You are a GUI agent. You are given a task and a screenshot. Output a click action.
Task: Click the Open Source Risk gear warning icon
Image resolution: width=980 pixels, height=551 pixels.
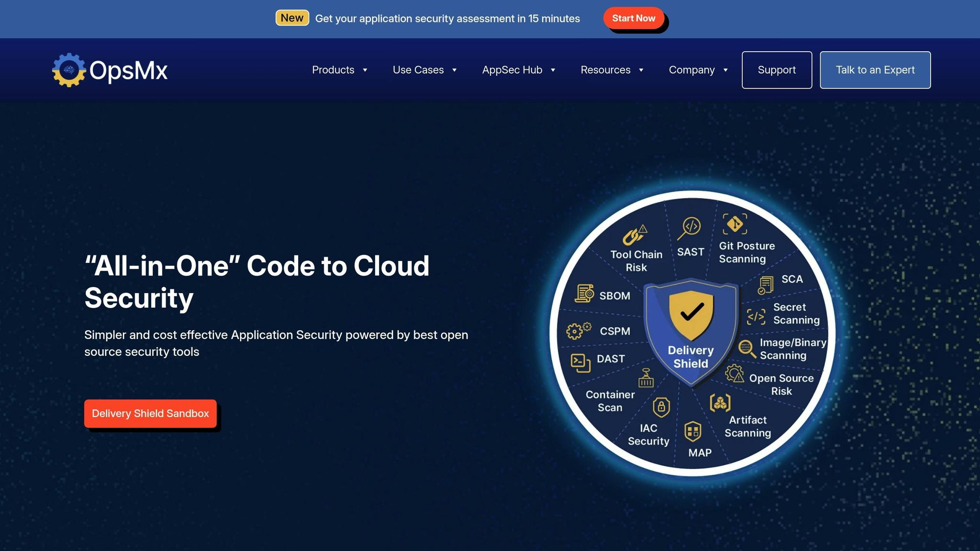[735, 374]
